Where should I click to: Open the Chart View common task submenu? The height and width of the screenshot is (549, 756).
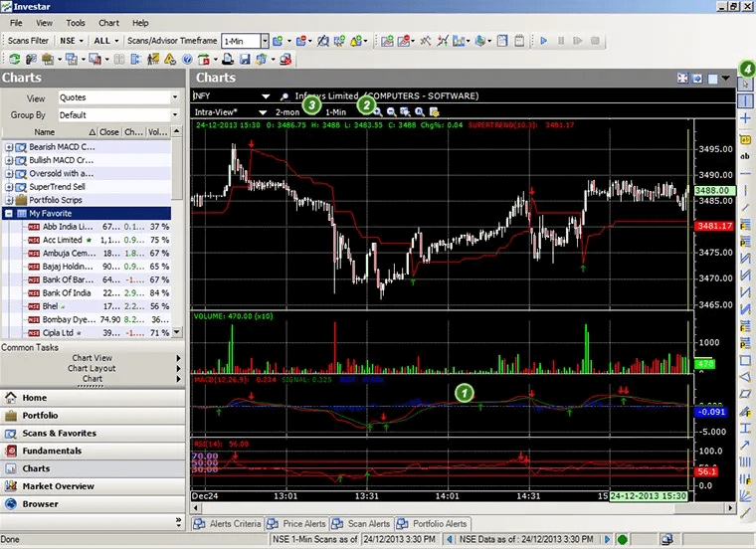(93, 358)
